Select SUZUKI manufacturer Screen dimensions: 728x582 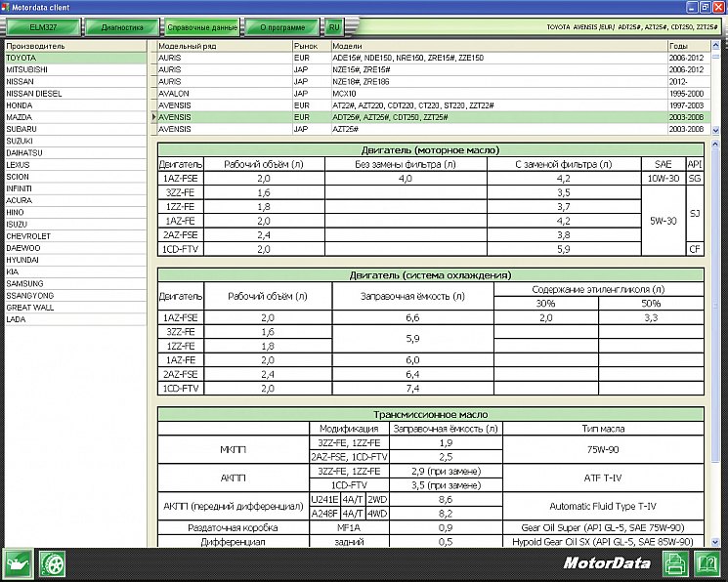tap(75, 141)
